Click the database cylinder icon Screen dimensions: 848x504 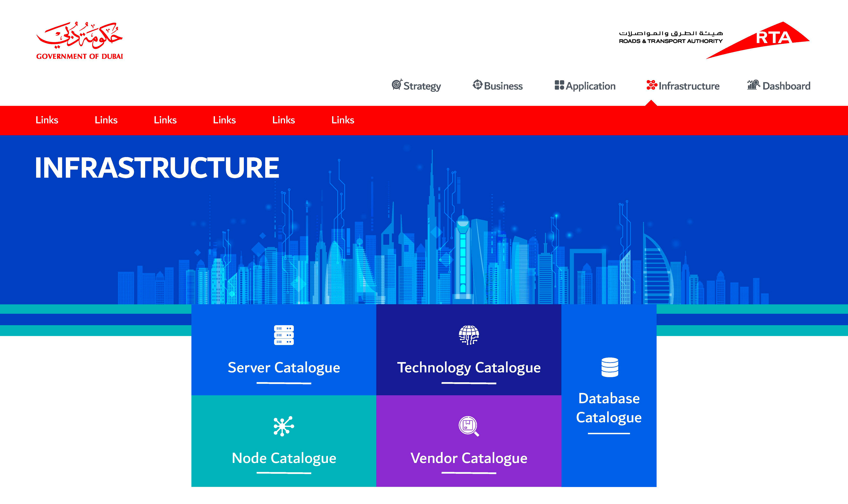(x=609, y=367)
